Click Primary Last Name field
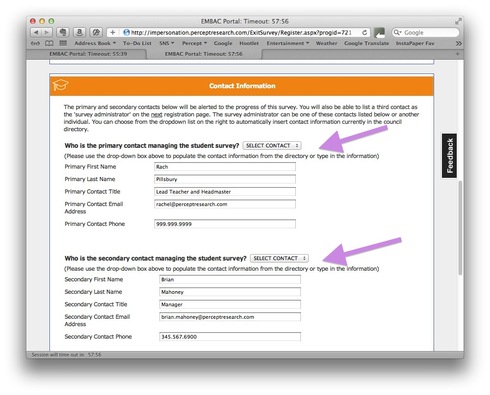 tap(225, 179)
